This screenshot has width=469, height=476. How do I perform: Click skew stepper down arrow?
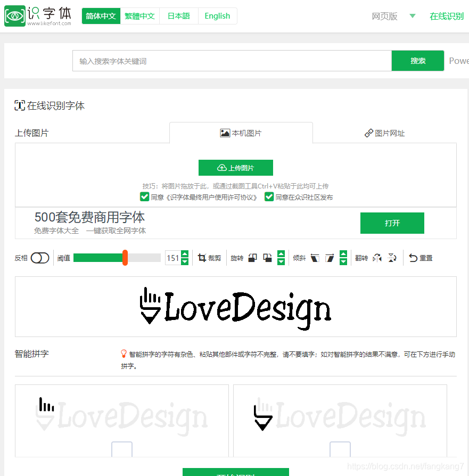(x=343, y=261)
